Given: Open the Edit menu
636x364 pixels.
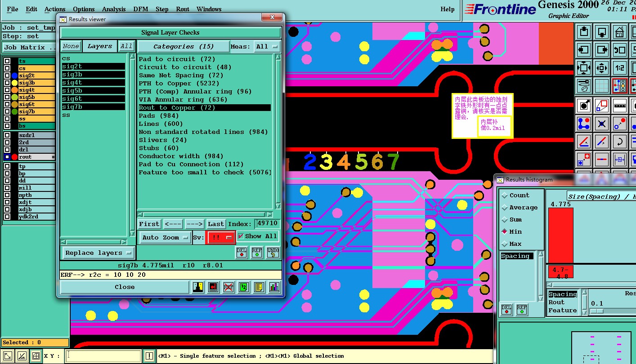Looking at the screenshot, I should (x=31, y=9).
